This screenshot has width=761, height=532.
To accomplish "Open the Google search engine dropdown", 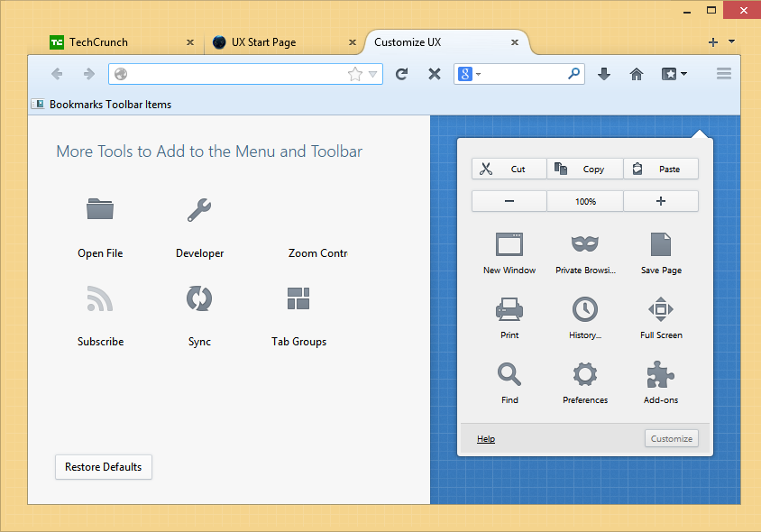I will [469, 74].
